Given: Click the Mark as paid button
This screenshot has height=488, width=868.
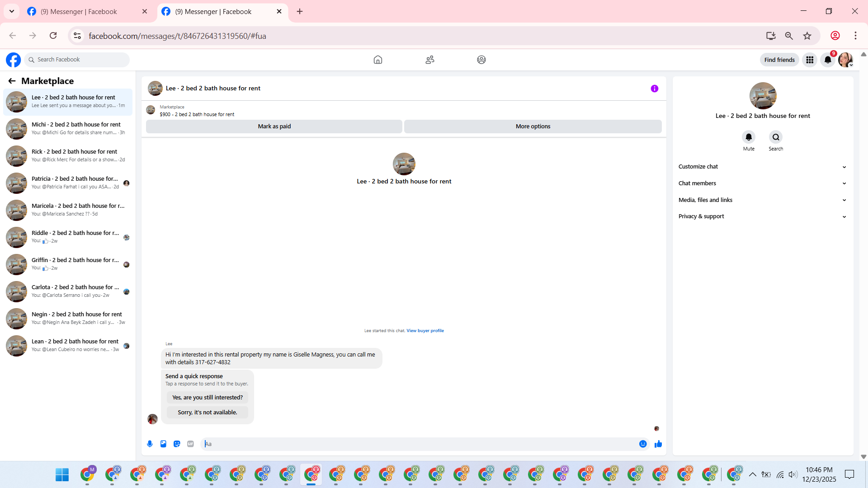Looking at the screenshot, I should click(x=274, y=127).
